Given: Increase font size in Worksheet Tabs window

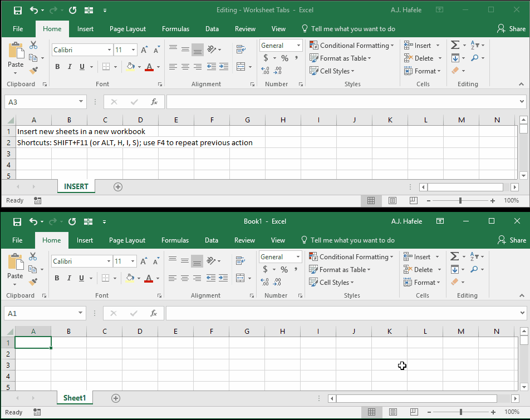Looking at the screenshot, I should (144, 50).
